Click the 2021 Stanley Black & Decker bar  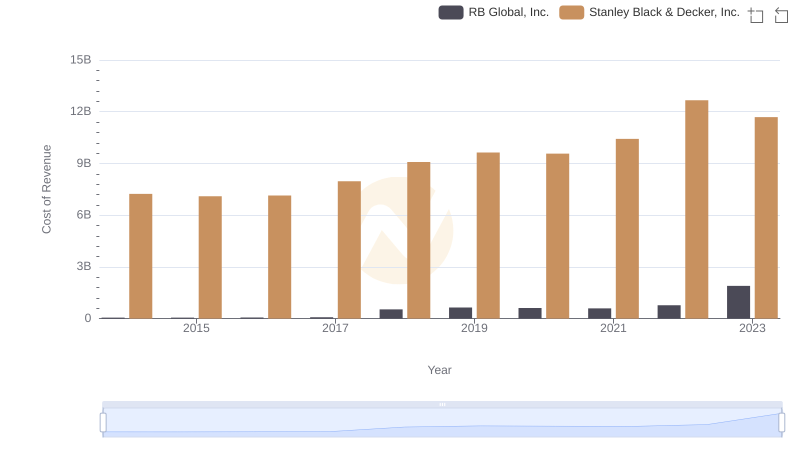pos(627,228)
